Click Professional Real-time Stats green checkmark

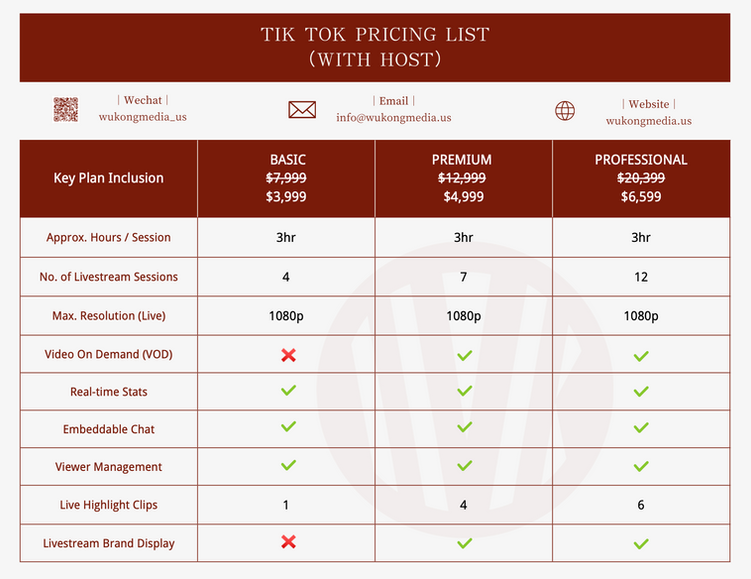(641, 392)
